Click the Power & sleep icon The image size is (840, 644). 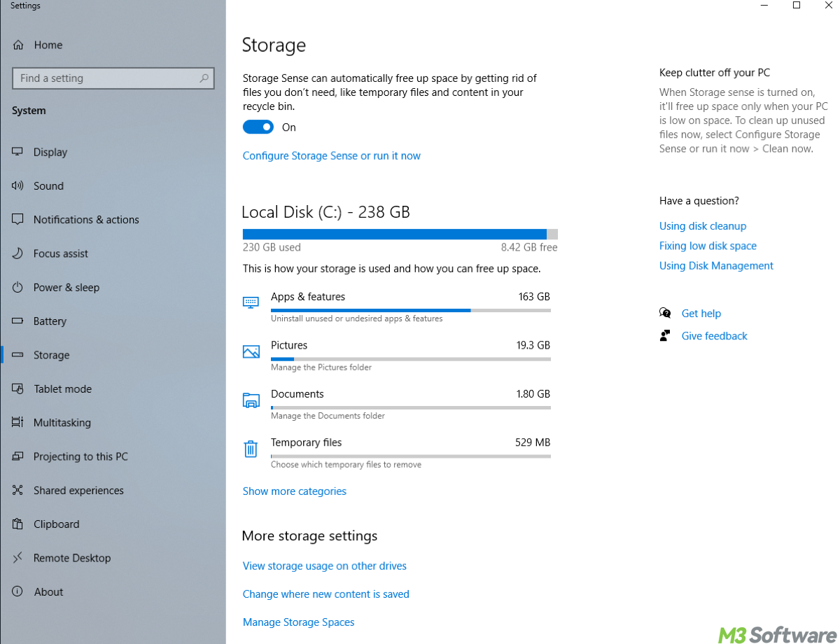click(18, 287)
